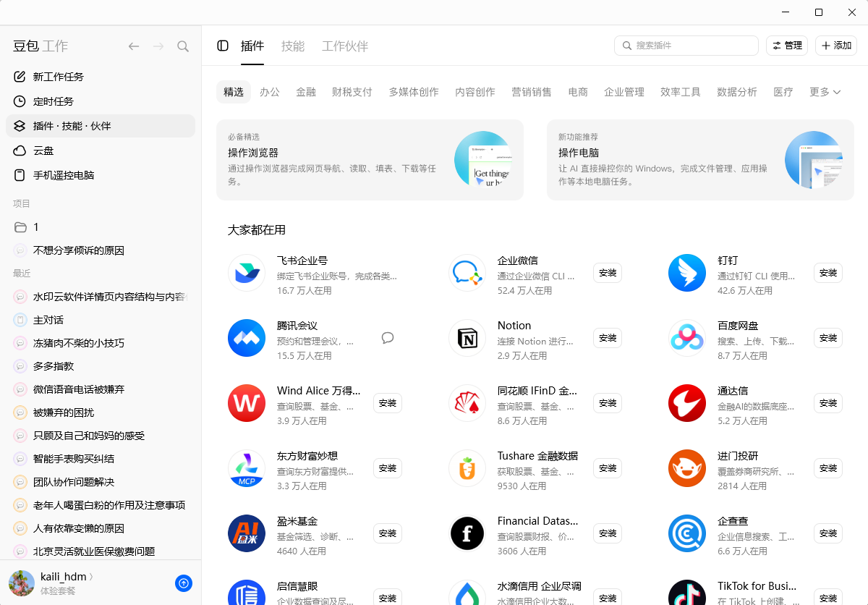The width and height of the screenshot is (868, 605).
Task: Click the 盈米基金 plugin icon
Action: (247, 533)
